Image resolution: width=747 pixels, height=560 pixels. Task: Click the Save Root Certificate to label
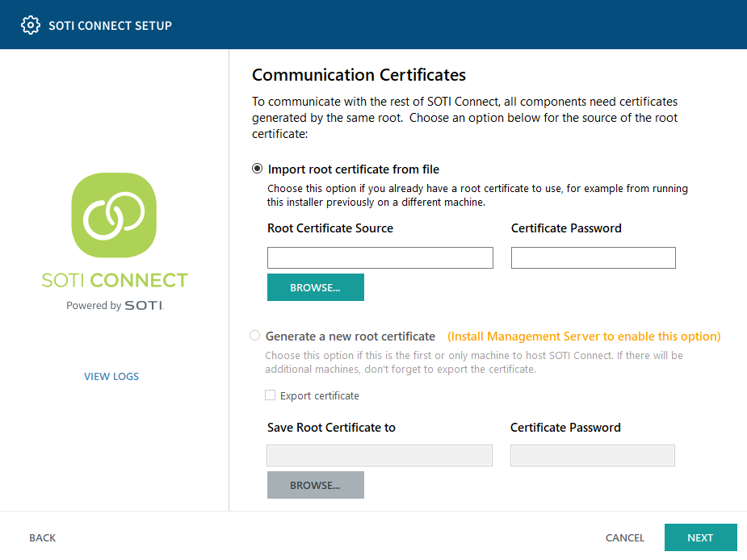[331, 427]
